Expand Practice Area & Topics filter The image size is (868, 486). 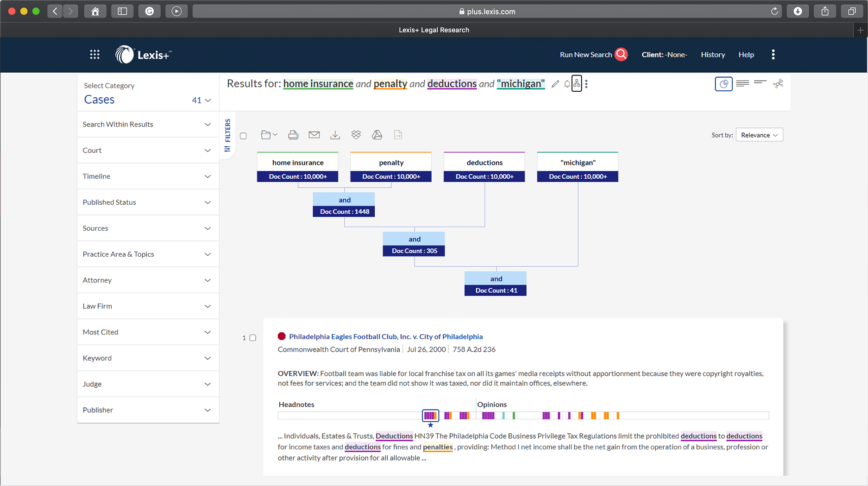tap(148, 254)
